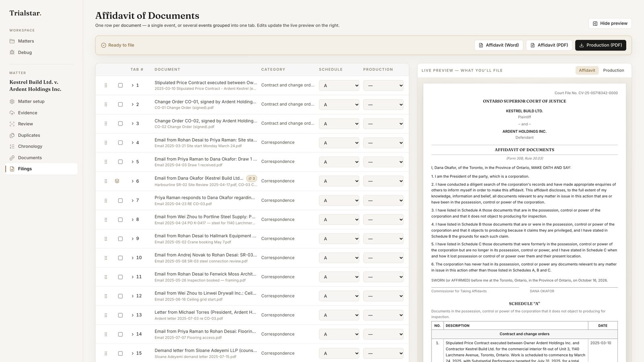Viewport: 644px width, 362px height.
Task: Select 'Demand letter from Sloane Adeyemi LLP' row
Action: click(252, 353)
